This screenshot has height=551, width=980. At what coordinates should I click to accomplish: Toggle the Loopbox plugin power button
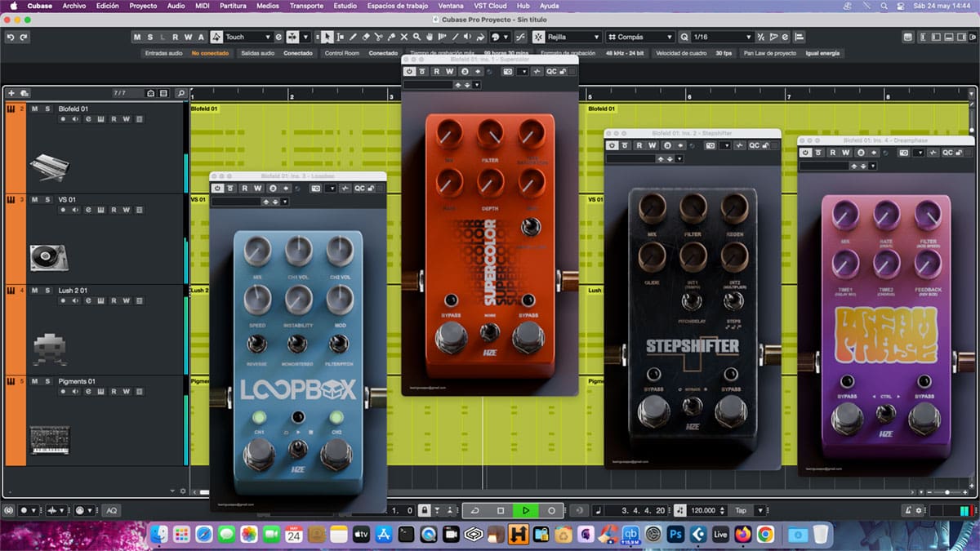tap(218, 189)
